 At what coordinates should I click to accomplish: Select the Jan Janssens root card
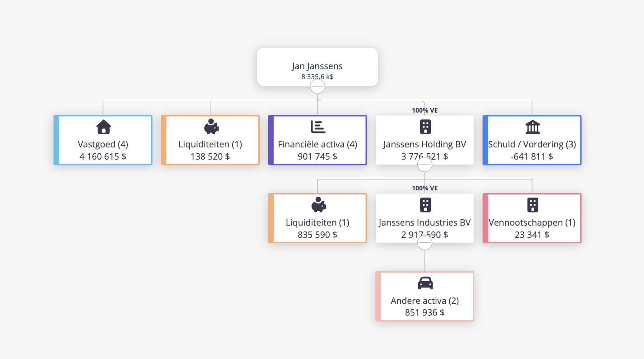click(317, 67)
